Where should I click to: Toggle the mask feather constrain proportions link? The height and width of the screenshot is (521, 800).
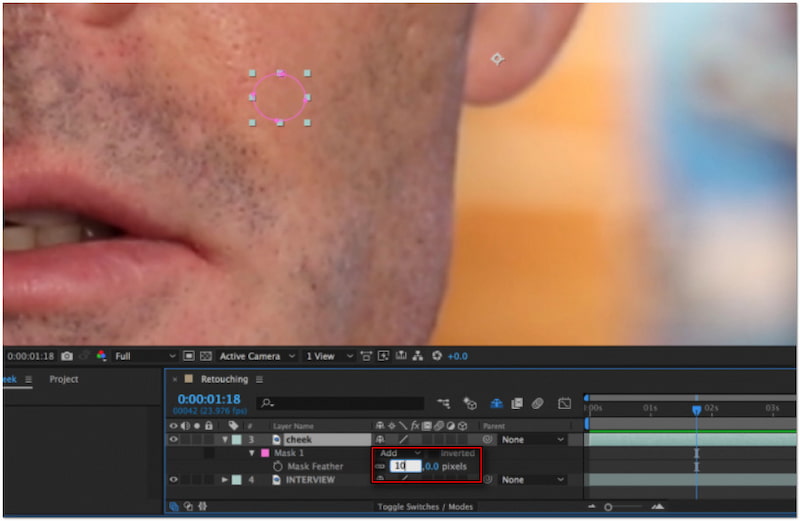coord(380,467)
